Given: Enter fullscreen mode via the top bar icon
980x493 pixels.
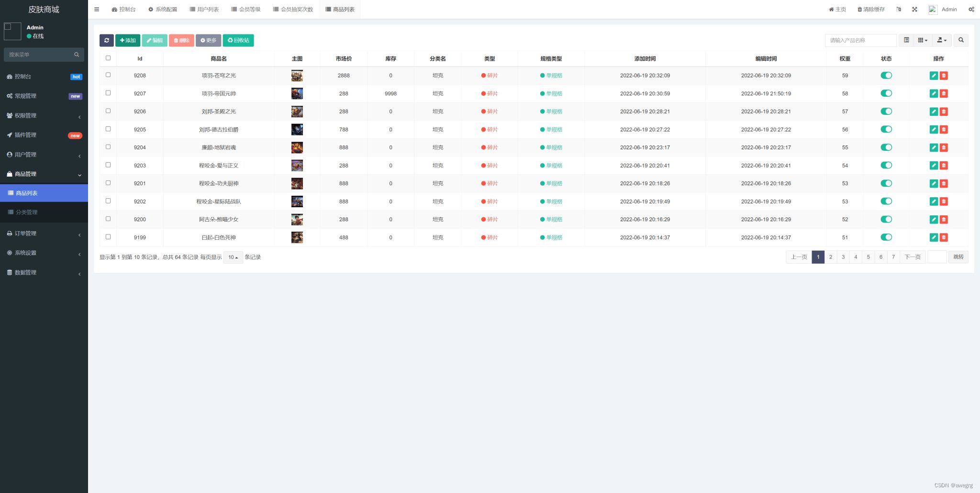Looking at the screenshot, I should [x=914, y=10].
